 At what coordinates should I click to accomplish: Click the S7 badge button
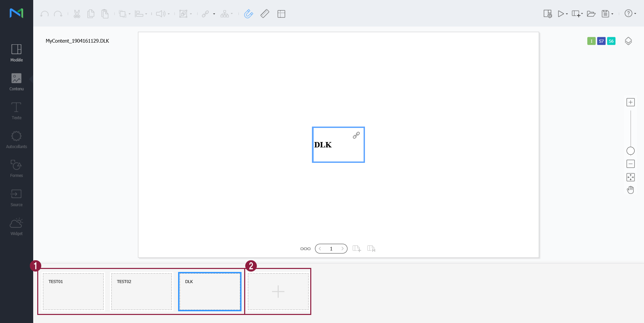click(x=601, y=41)
